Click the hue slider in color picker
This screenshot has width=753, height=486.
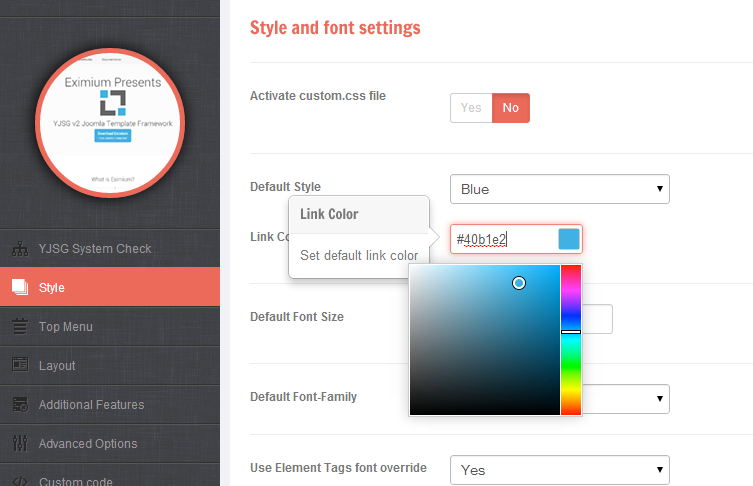click(571, 340)
